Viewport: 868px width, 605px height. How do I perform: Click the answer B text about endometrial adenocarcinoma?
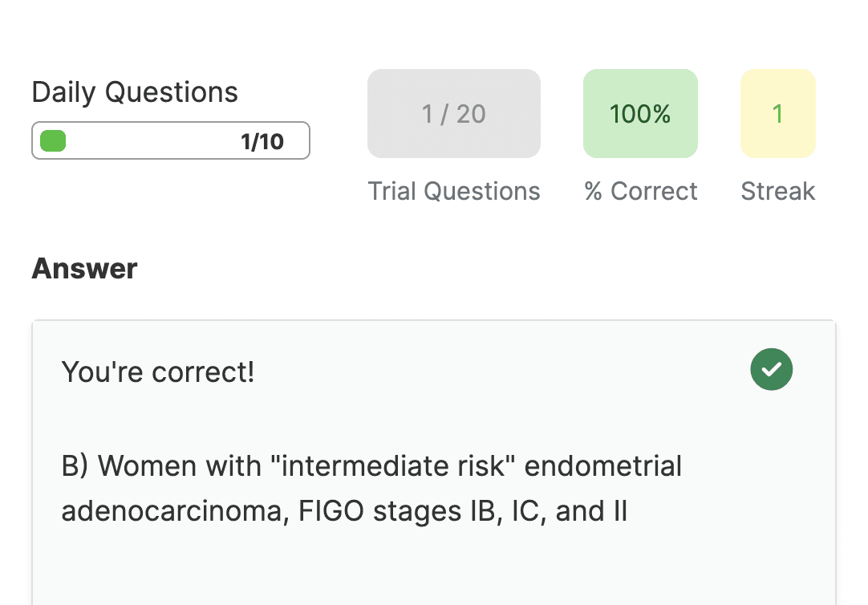click(x=371, y=488)
